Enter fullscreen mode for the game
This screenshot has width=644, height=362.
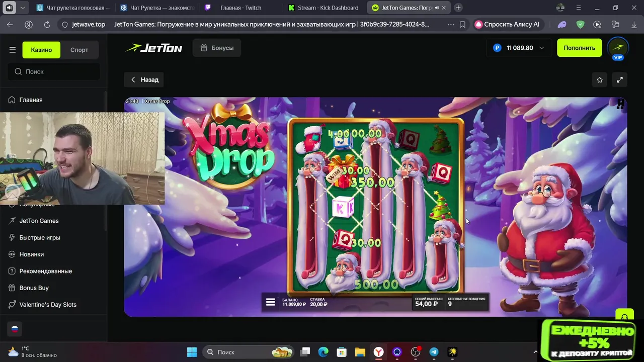(x=620, y=79)
